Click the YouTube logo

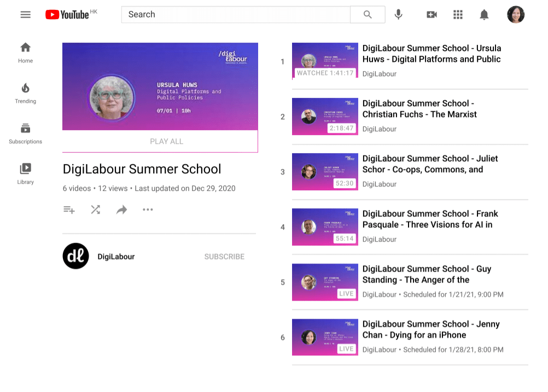(x=67, y=15)
